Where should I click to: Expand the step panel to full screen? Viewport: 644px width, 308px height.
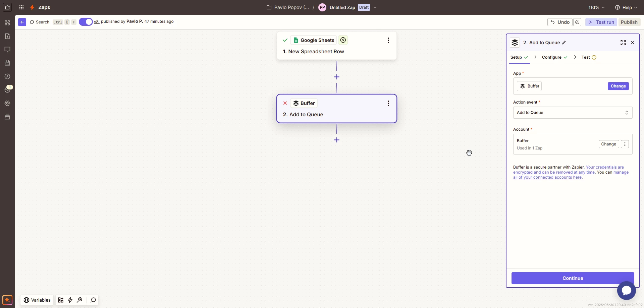click(623, 43)
